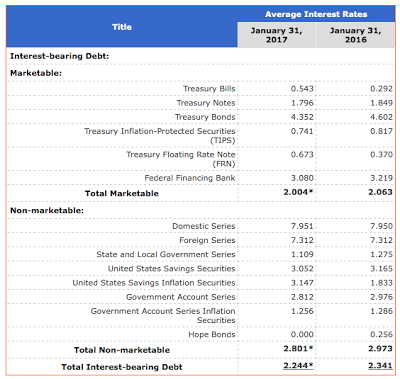This screenshot has height=379, width=400.
Task: Click the Title column header
Action: click(x=122, y=27)
